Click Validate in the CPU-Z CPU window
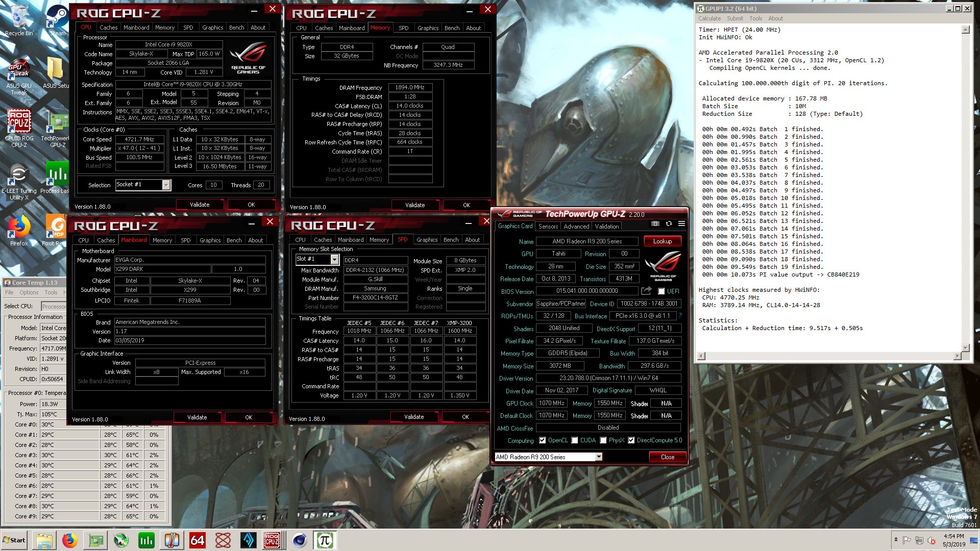Viewport: 980px width, 551px height. pyautogui.click(x=200, y=205)
